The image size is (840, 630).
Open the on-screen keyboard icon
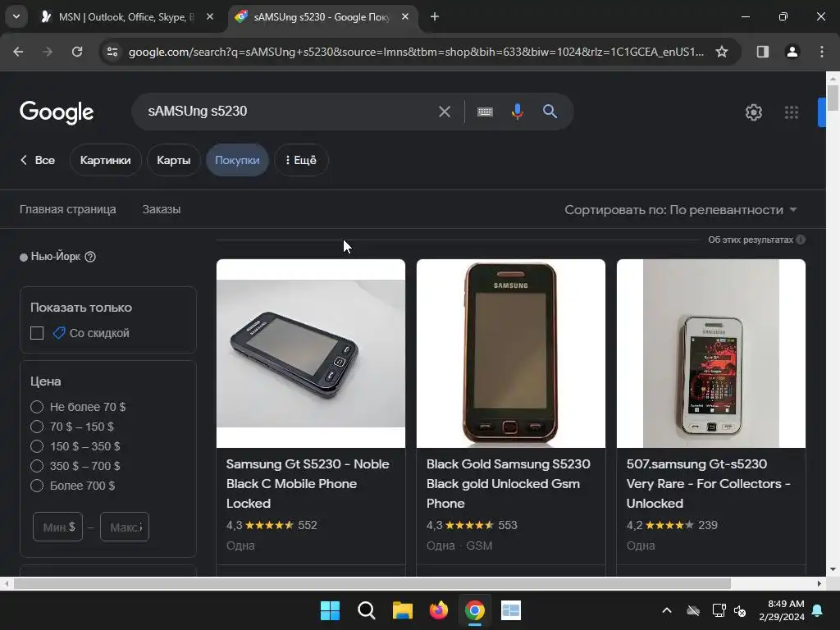[485, 112]
